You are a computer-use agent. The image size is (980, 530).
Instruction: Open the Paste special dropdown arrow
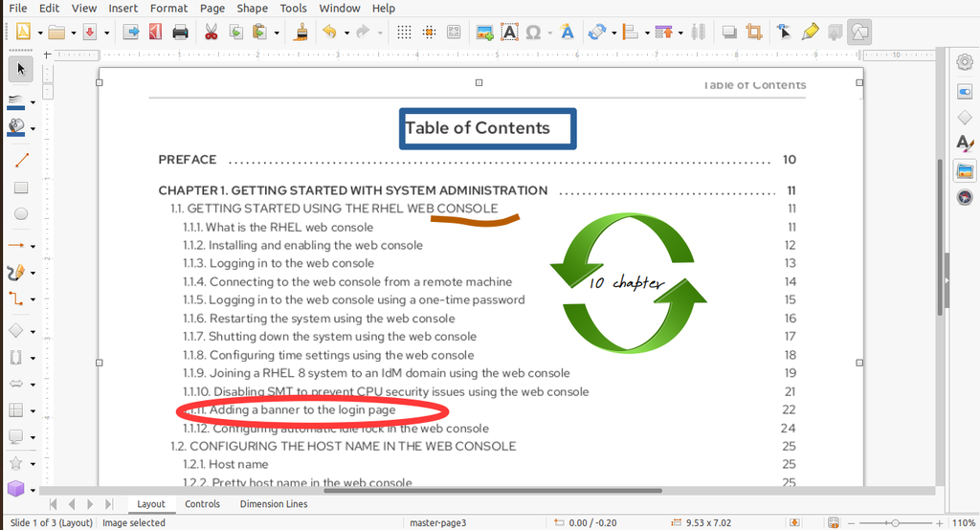coord(277,33)
